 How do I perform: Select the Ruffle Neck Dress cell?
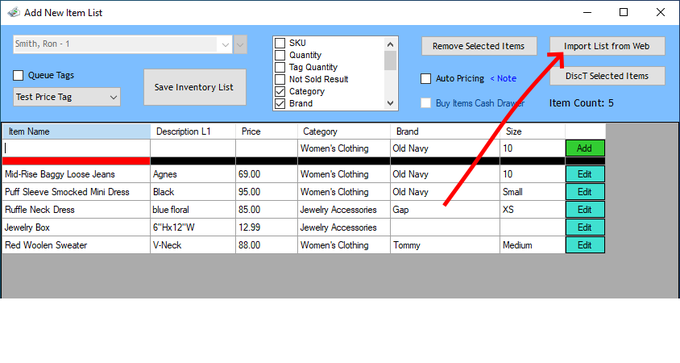[76, 210]
